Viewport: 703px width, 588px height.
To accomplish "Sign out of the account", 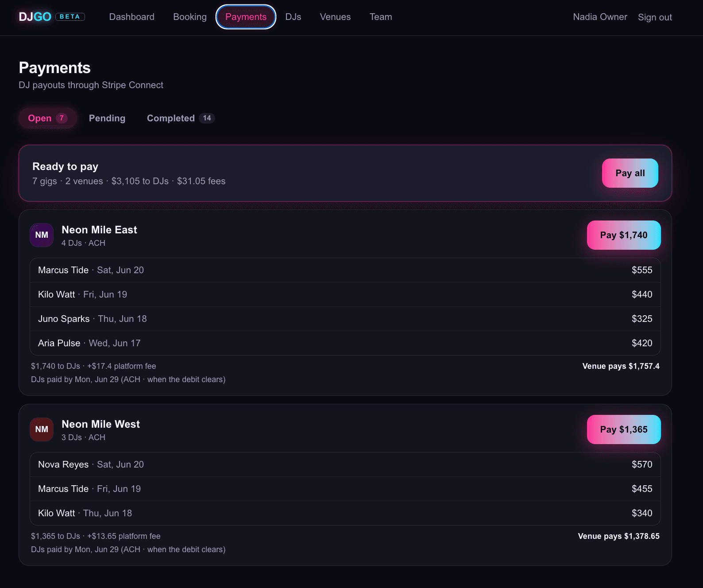I will (x=655, y=17).
